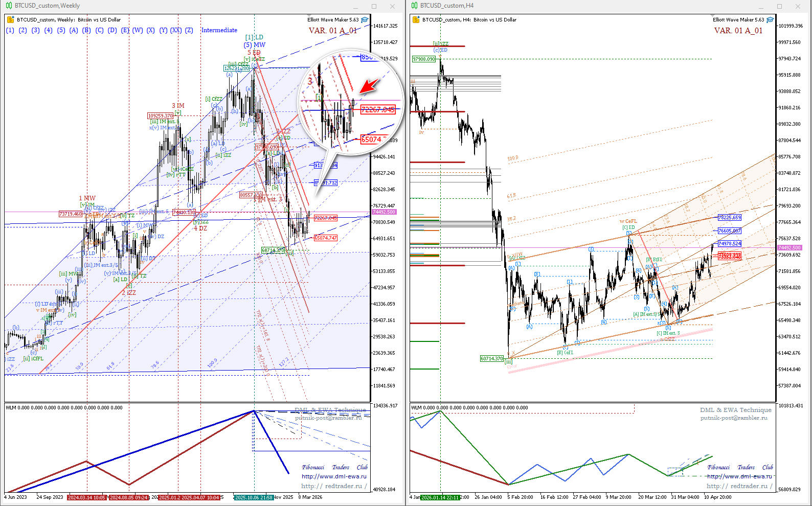
Task: Select the (1) wave label button
Action: point(10,30)
